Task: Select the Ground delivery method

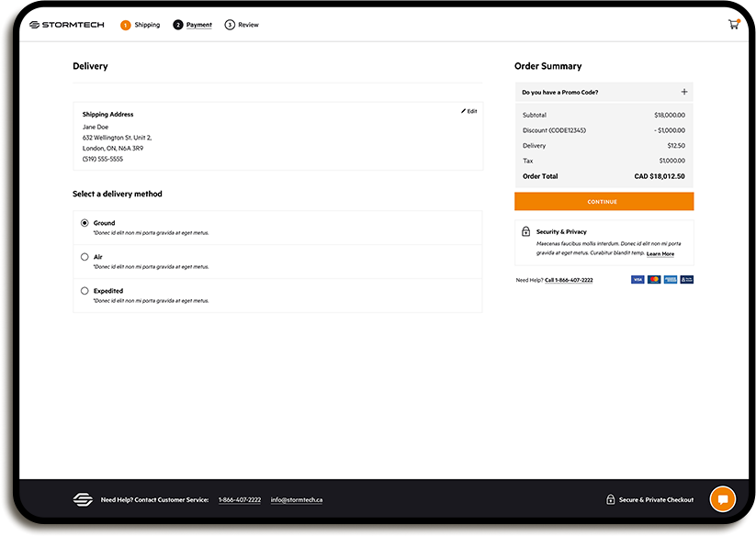Action: pos(84,222)
